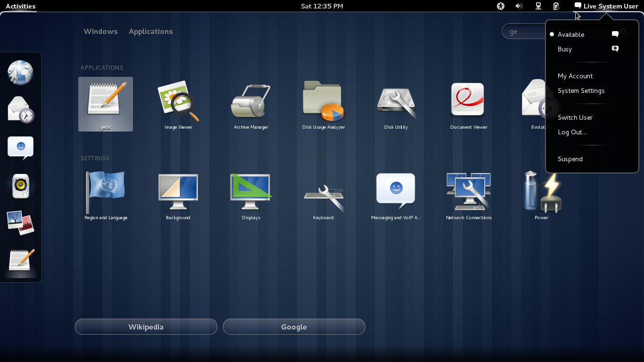
Task: Launch Image Viewer from Applications
Action: point(178,101)
